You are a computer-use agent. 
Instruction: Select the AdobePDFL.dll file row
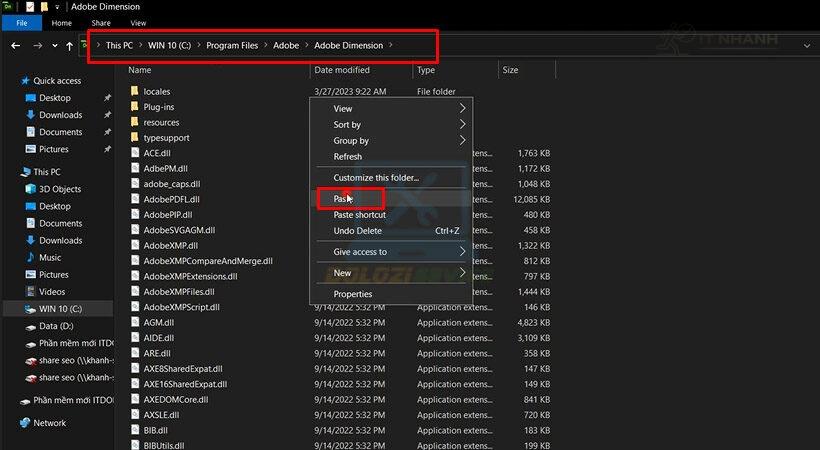pyautogui.click(x=171, y=199)
